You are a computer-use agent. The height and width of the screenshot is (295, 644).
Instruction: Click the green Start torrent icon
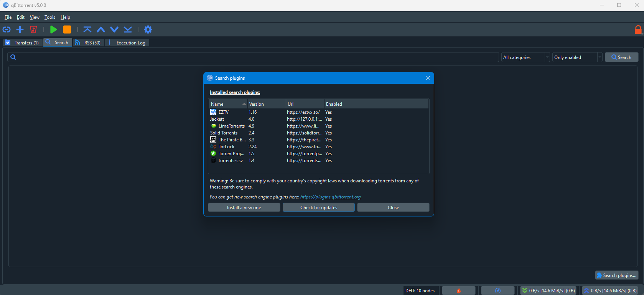pos(54,29)
